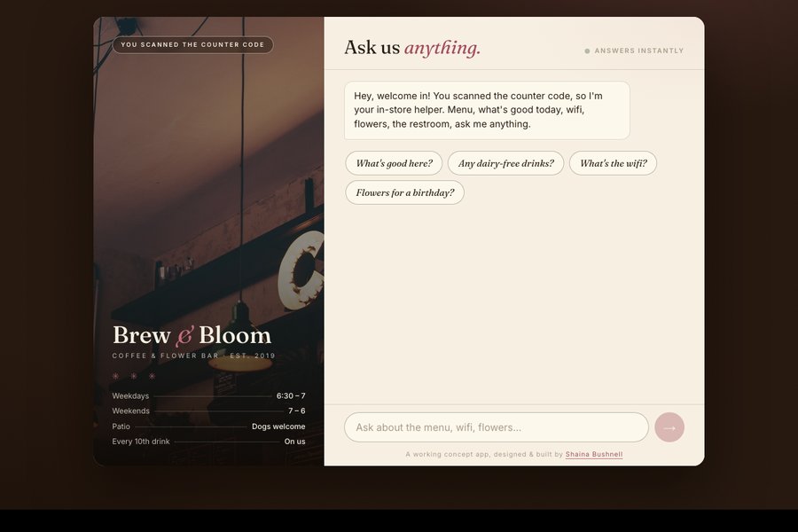Click the Patio 'Dogs welcome' value
This screenshot has height=532, width=798.
click(278, 426)
